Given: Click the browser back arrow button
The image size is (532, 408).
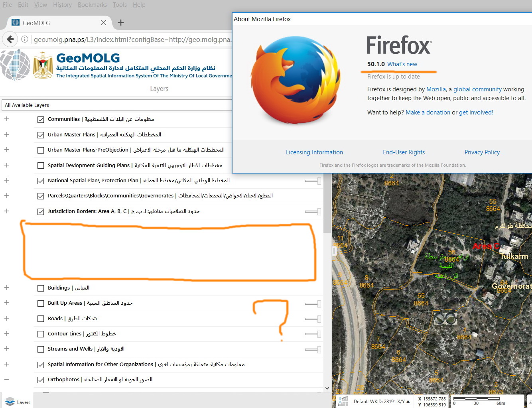Looking at the screenshot, I should tap(10, 39).
